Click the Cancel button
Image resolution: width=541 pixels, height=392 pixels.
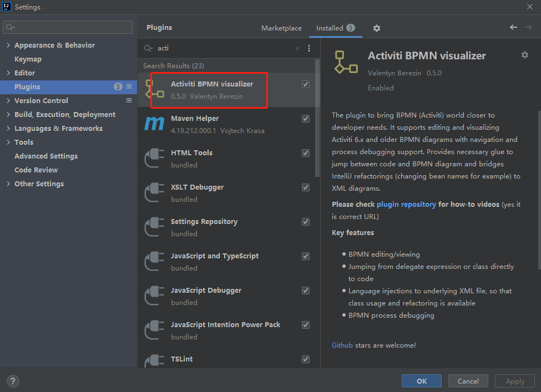click(x=468, y=381)
